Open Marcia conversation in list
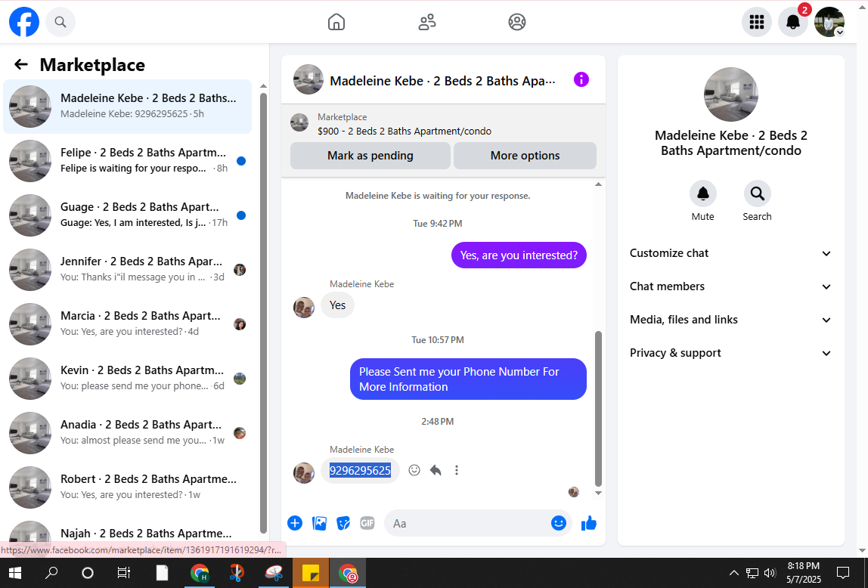 127,324
